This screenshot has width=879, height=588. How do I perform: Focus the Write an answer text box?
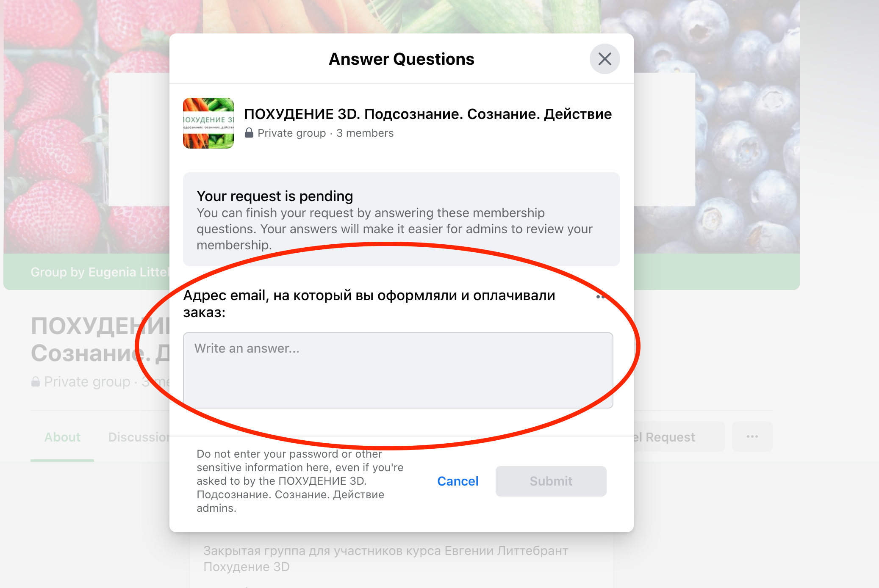[x=398, y=370]
